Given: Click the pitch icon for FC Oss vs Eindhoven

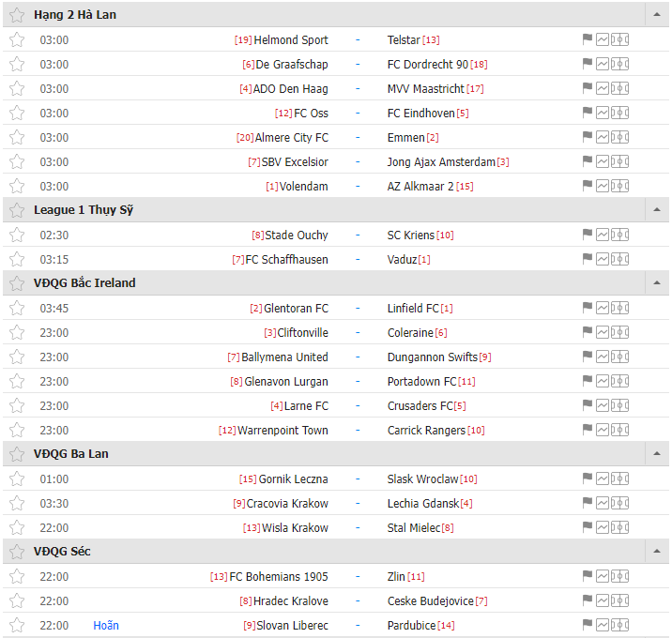Looking at the screenshot, I should pyautogui.click(x=619, y=113).
